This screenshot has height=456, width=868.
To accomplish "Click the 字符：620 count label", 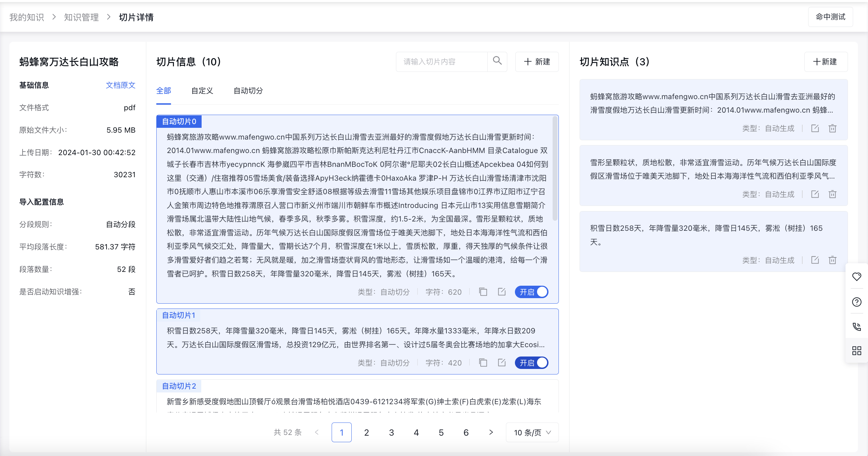I will [x=443, y=292].
